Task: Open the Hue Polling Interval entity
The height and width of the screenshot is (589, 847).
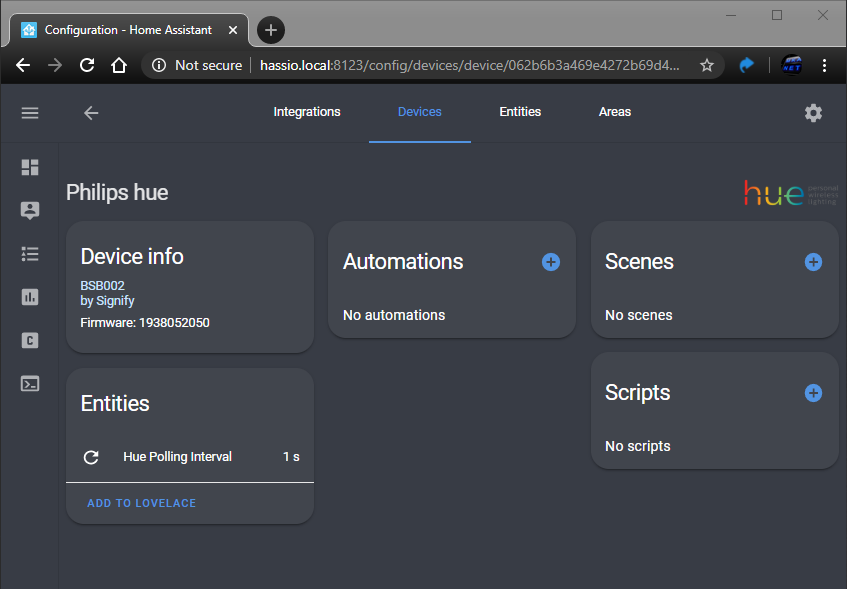Action: (x=177, y=457)
